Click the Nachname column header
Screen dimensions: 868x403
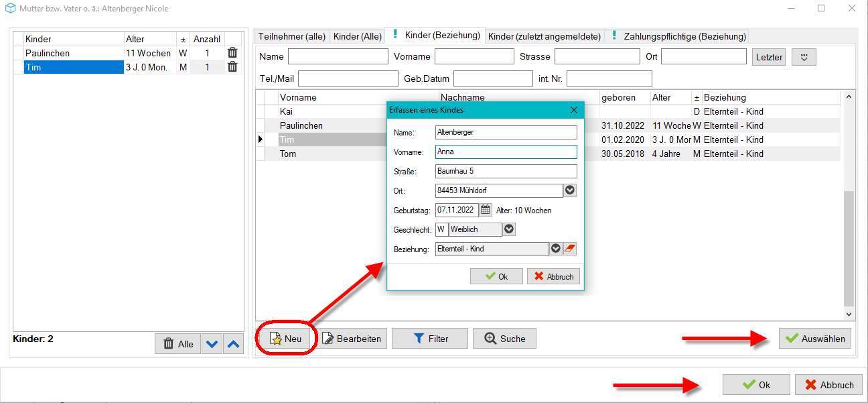coord(519,97)
